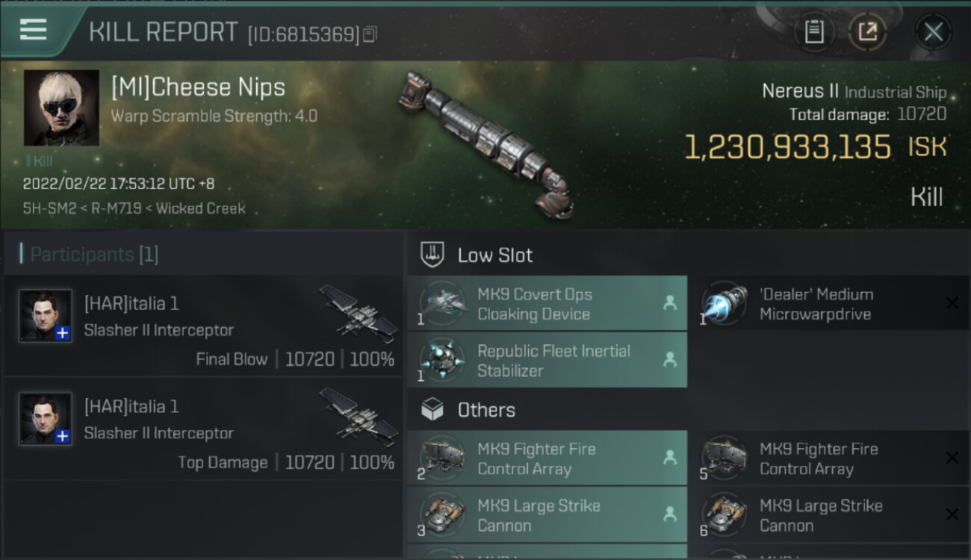This screenshot has width=971, height=560.
Task: Click the Nereus II ship image
Action: click(485, 142)
